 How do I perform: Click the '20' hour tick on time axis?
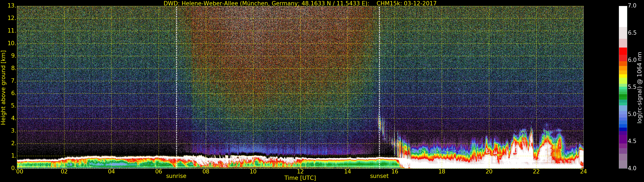[x=489, y=172]
